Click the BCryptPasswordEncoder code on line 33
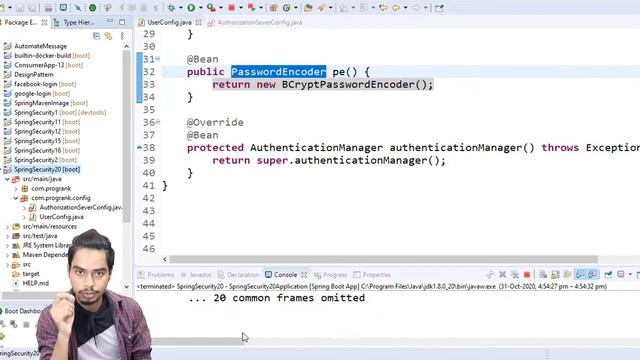The width and height of the screenshot is (640, 360). [348, 84]
